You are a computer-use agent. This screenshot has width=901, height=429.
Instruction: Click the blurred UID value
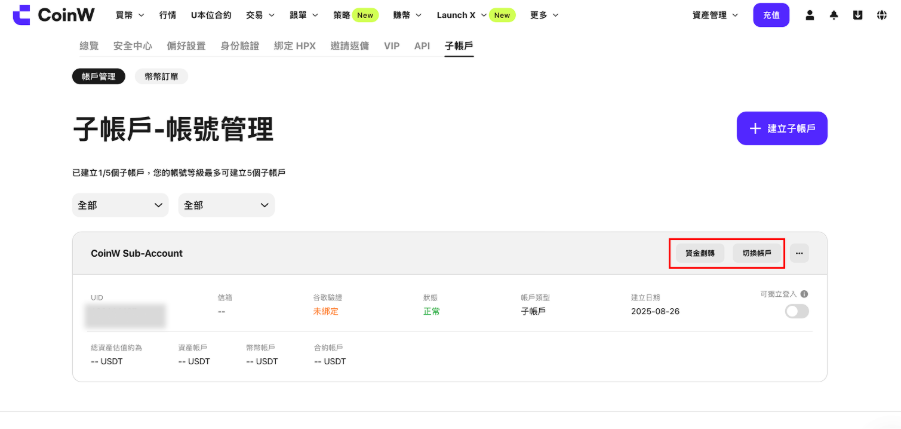click(x=125, y=316)
